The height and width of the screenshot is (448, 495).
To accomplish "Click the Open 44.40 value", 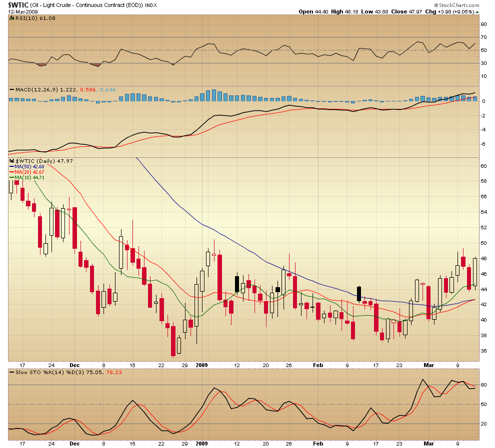I will (x=313, y=11).
